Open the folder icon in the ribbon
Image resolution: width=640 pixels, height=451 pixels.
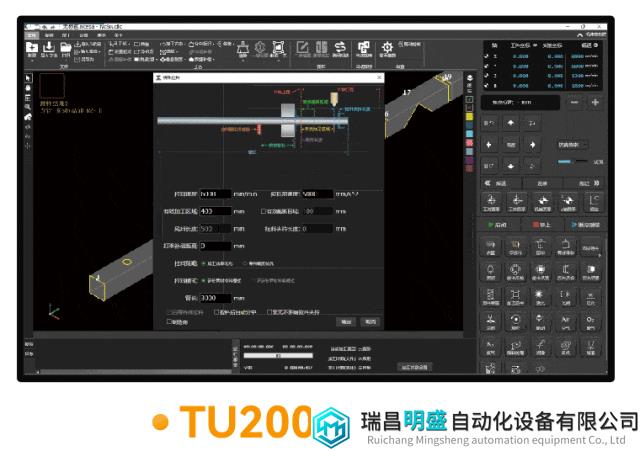coord(66,47)
